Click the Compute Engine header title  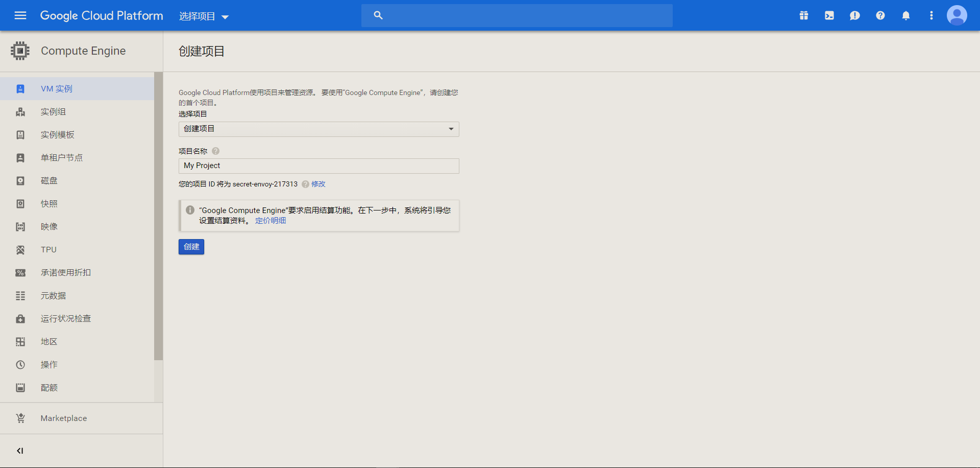click(83, 51)
